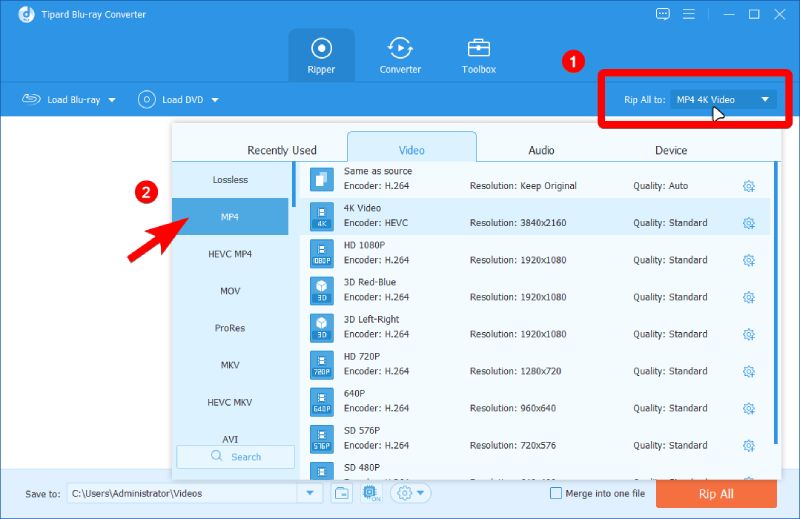
Task: Select HEVC MP4 in format list
Action: [230, 254]
